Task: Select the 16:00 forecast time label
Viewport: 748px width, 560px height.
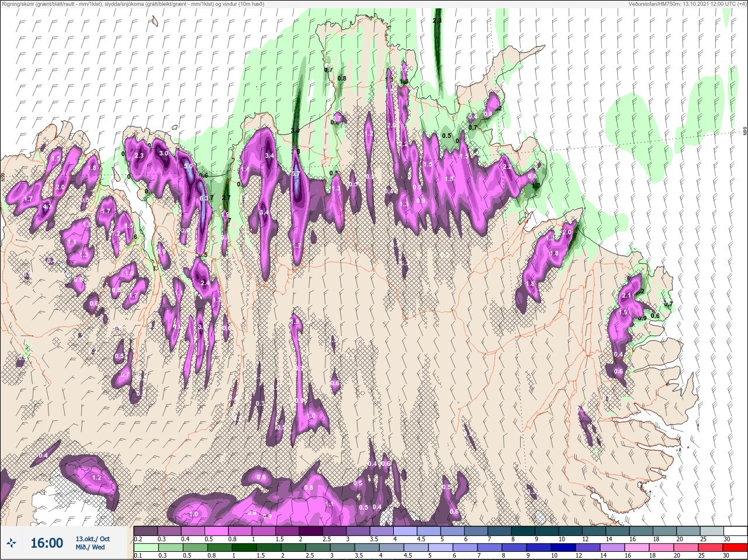Action: 47,543
